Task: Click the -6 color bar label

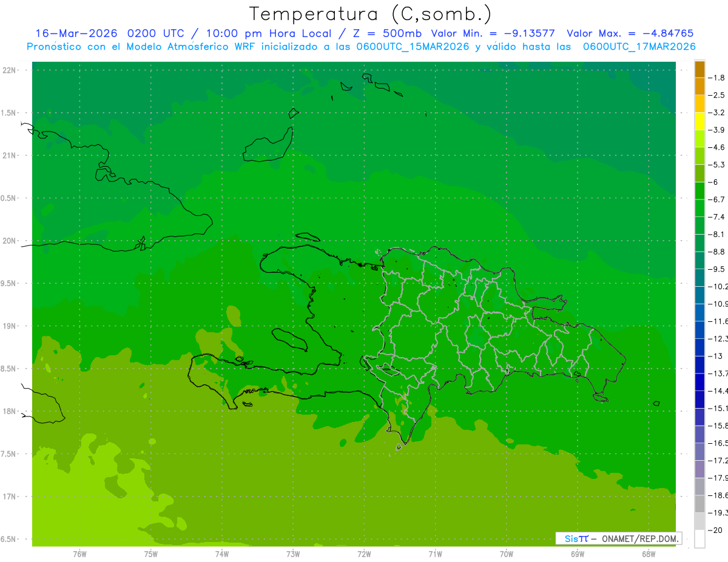Action: click(x=715, y=182)
